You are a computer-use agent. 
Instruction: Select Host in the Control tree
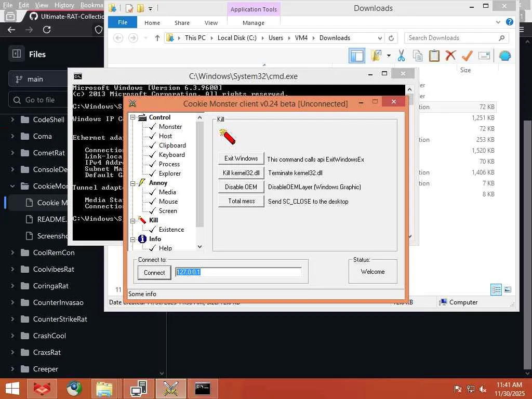click(x=165, y=136)
